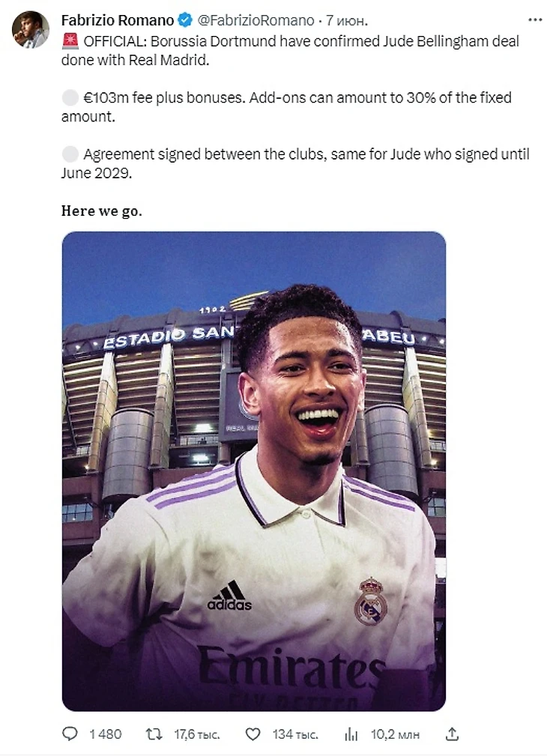Click the red siren emoji before OFFICIAL

coord(70,41)
